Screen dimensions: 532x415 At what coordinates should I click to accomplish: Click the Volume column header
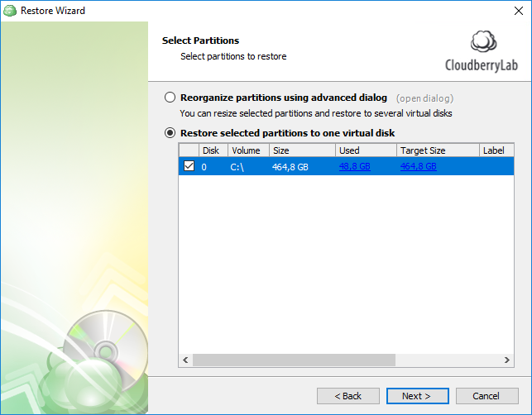(x=248, y=150)
